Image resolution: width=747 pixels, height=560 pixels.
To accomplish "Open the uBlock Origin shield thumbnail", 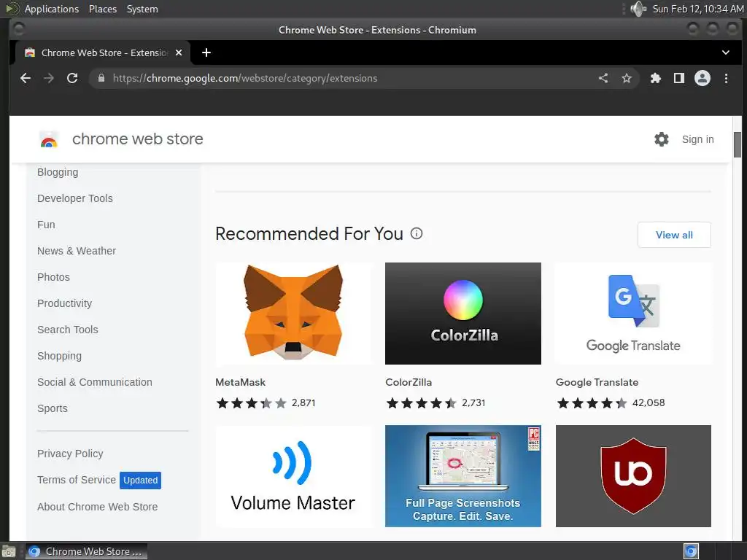I will [633, 476].
